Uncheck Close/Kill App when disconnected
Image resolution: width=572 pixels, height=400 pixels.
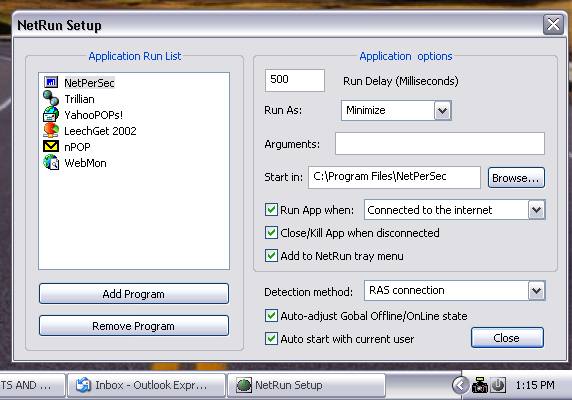(x=271, y=233)
